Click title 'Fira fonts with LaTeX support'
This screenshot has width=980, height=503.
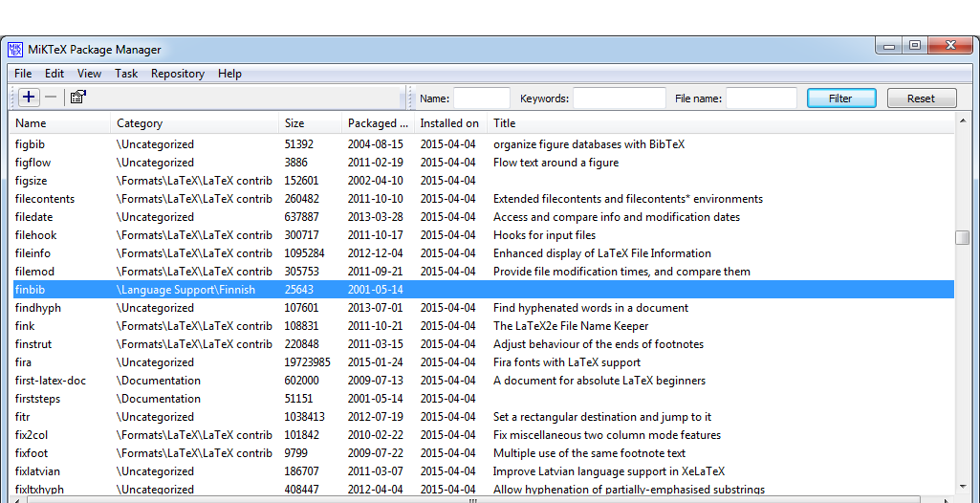tap(567, 362)
